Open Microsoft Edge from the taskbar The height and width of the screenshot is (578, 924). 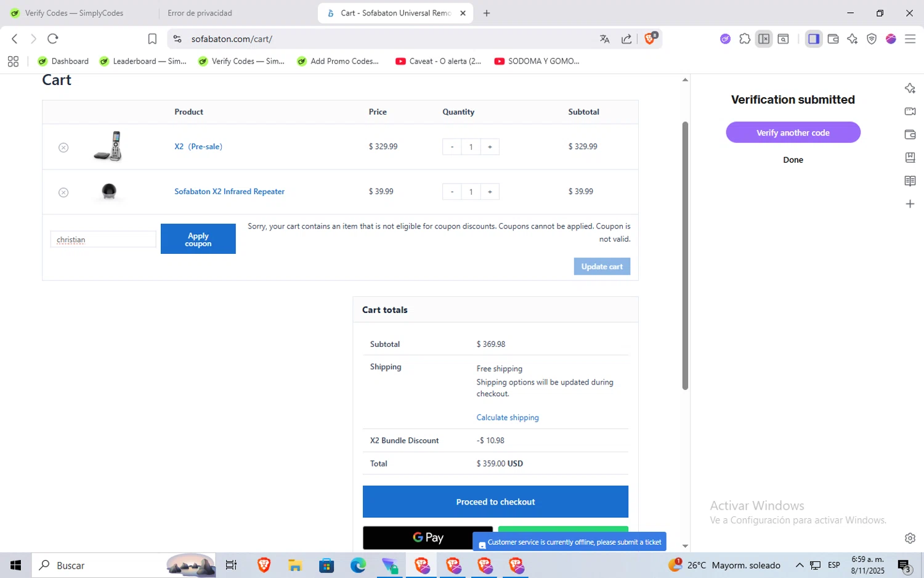358,565
